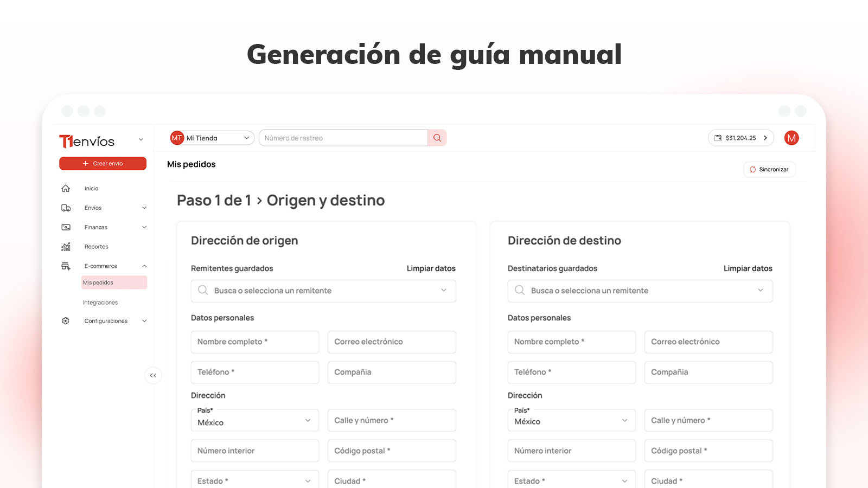Open Envíos via the truck icon
Viewport: 868px width, 488px height.
coord(66,208)
